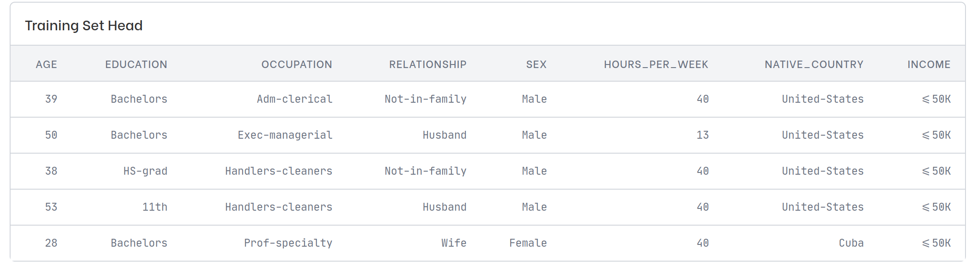Image resolution: width=980 pixels, height=273 pixels.
Task: Select the age 28 cell
Action: tap(51, 243)
